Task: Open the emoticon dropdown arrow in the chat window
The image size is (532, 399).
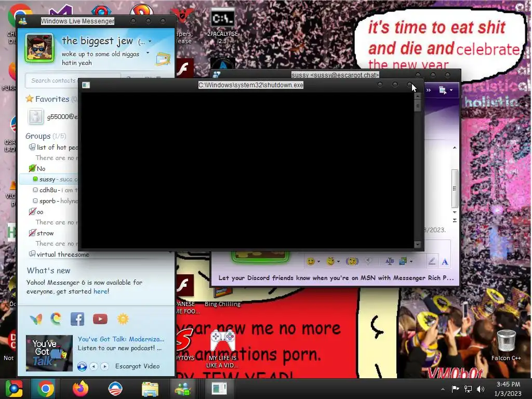Action: click(x=318, y=262)
